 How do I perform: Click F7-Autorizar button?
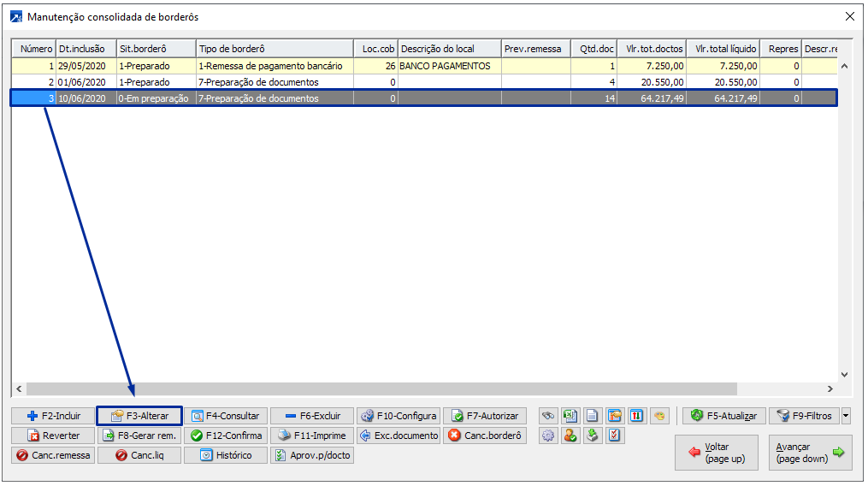click(x=485, y=416)
